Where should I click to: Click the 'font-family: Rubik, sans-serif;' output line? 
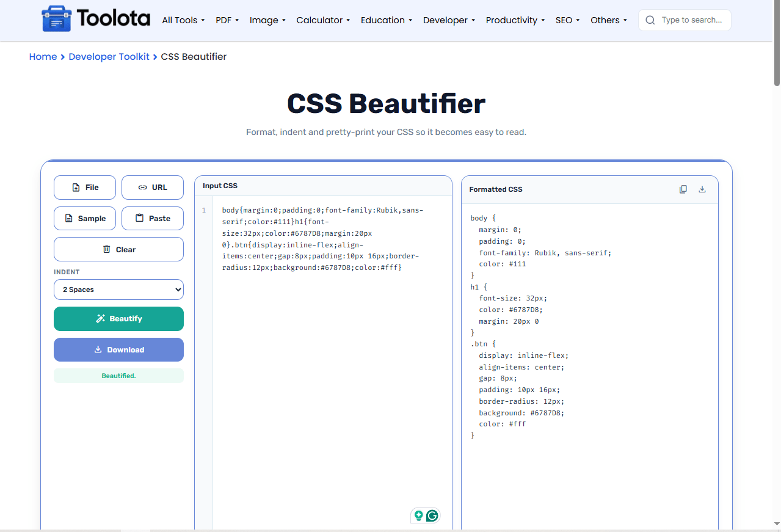pyautogui.click(x=545, y=253)
